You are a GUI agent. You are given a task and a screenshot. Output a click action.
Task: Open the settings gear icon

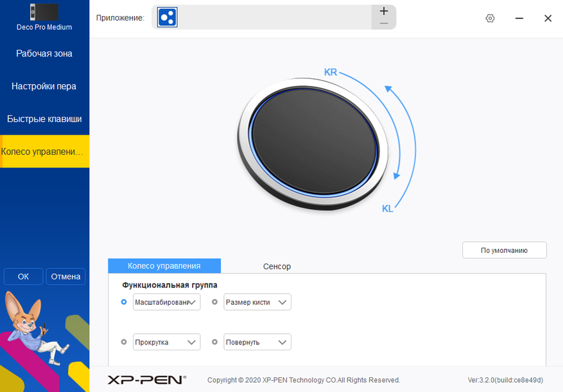coord(490,18)
